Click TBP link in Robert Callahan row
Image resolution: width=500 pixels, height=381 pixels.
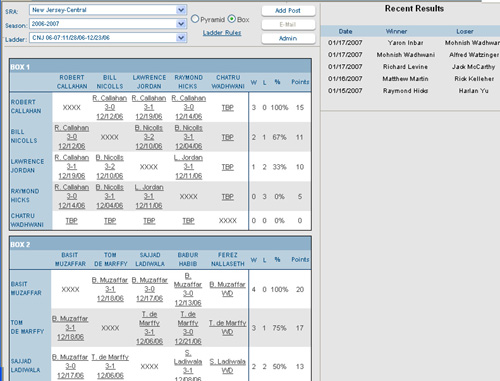228,108
